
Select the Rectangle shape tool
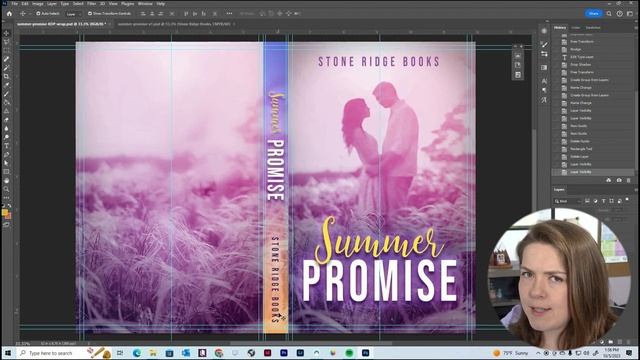coord(6,172)
